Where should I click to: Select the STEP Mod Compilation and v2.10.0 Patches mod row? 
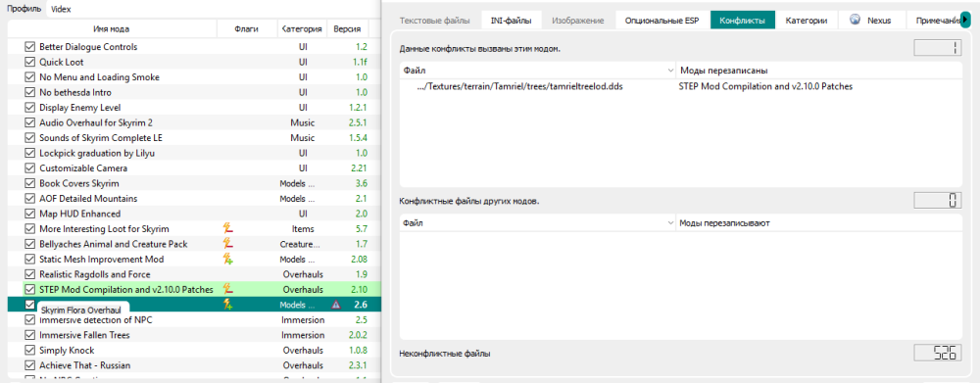[194, 289]
